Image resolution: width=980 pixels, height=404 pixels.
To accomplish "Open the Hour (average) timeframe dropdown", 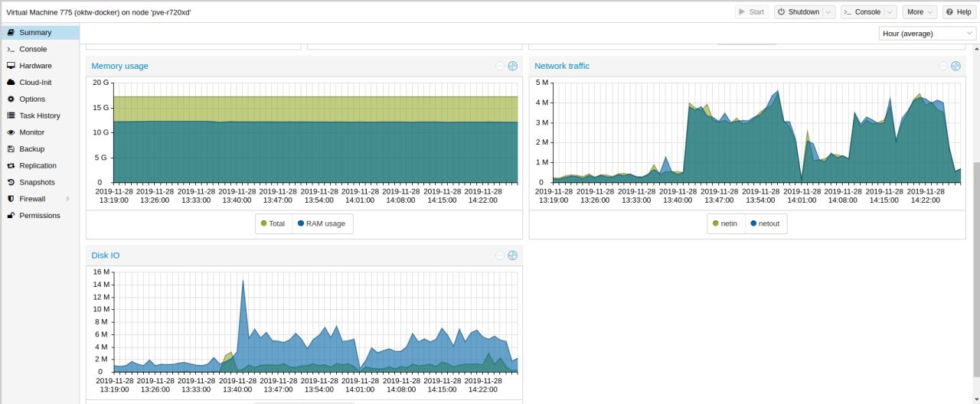I will tap(927, 34).
